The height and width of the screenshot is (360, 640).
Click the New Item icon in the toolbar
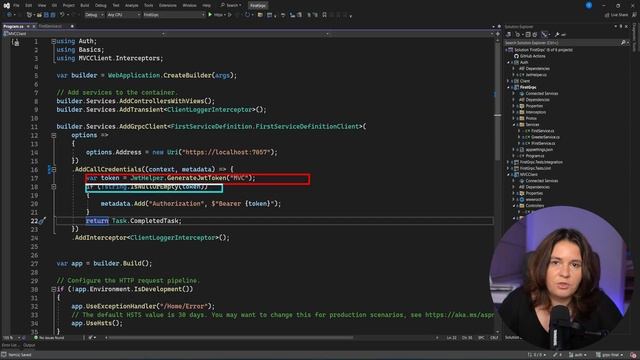[x=29, y=15]
